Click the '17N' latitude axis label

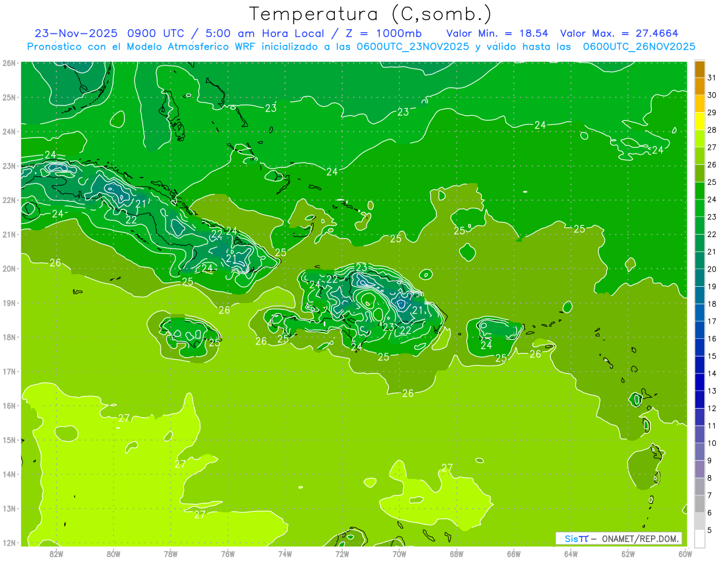[9, 372]
